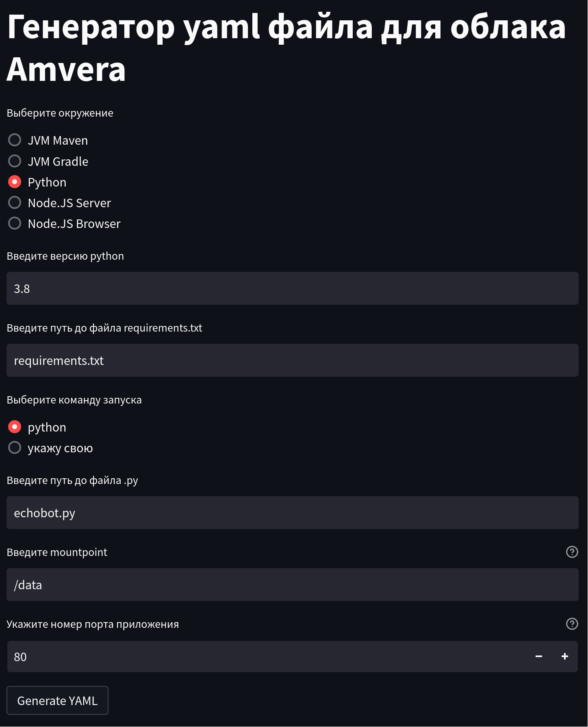Focus the /data mountpoint field
Image resolution: width=588 pixels, height=727 pixels.
click(293, 585)
